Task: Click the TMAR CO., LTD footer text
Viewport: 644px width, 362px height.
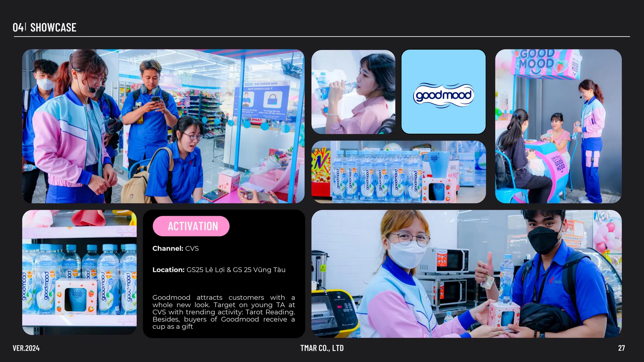Action: (x=322, y=348)
